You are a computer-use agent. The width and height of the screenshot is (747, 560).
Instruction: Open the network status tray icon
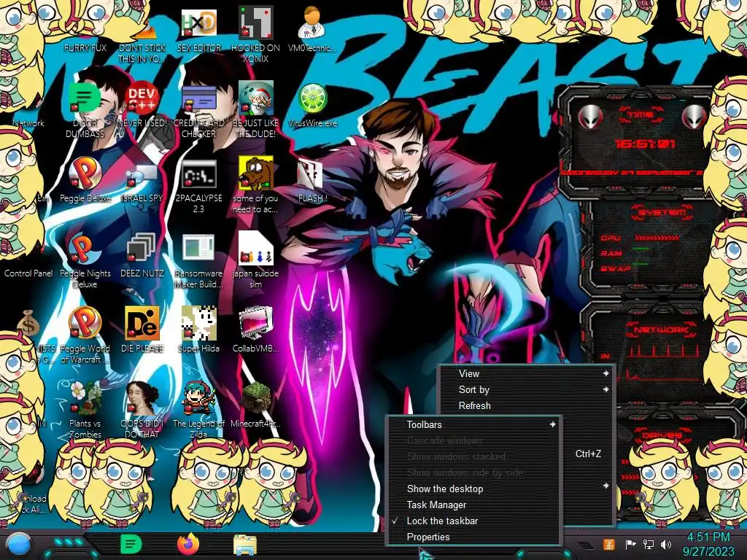coord(648,544)
